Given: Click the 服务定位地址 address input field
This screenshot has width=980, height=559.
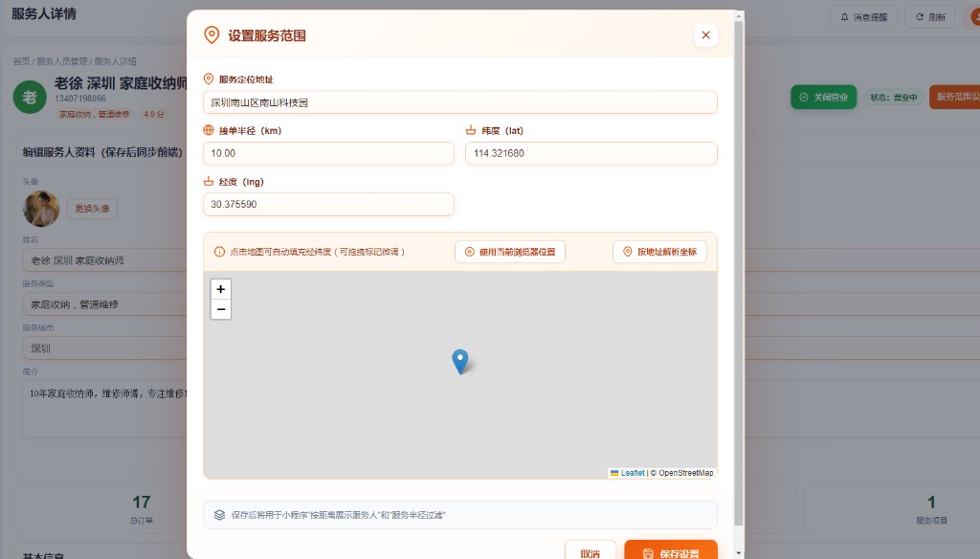Looking at the screenshot, I should pos(460,102).
